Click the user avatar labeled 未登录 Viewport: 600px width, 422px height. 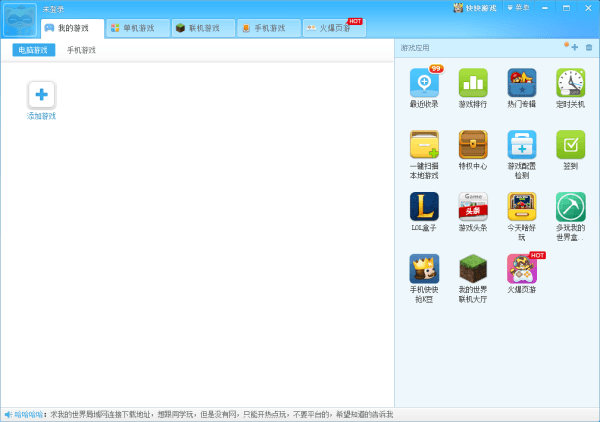pyautogui.click(x=20, y=21)
